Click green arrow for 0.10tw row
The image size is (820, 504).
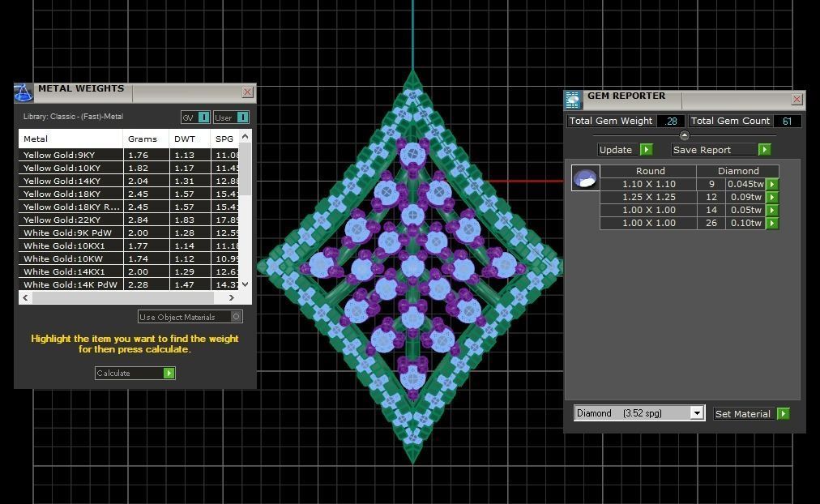tap(772, 224)
